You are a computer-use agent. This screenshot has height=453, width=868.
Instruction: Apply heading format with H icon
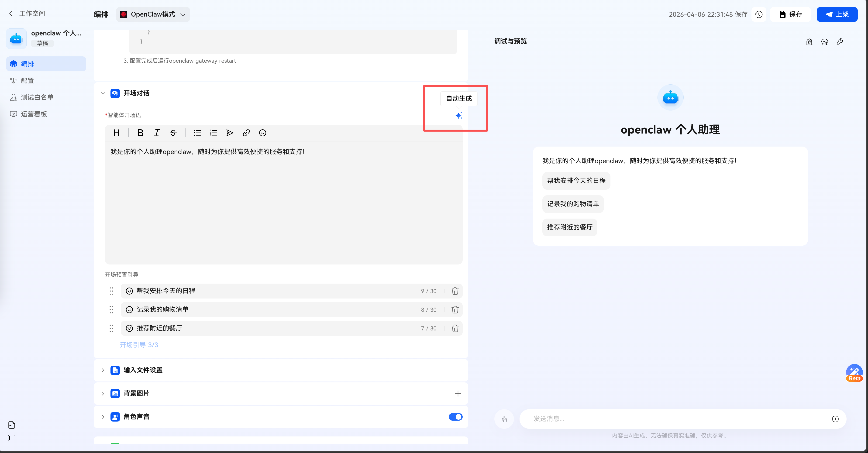tap(116, 133)
